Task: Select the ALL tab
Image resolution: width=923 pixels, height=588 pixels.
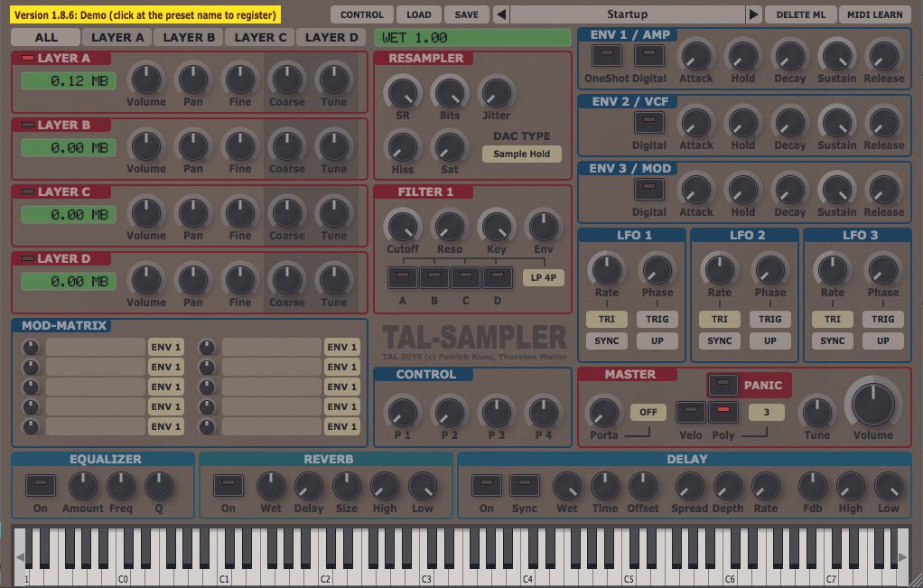Action: (x=44, y=37)
